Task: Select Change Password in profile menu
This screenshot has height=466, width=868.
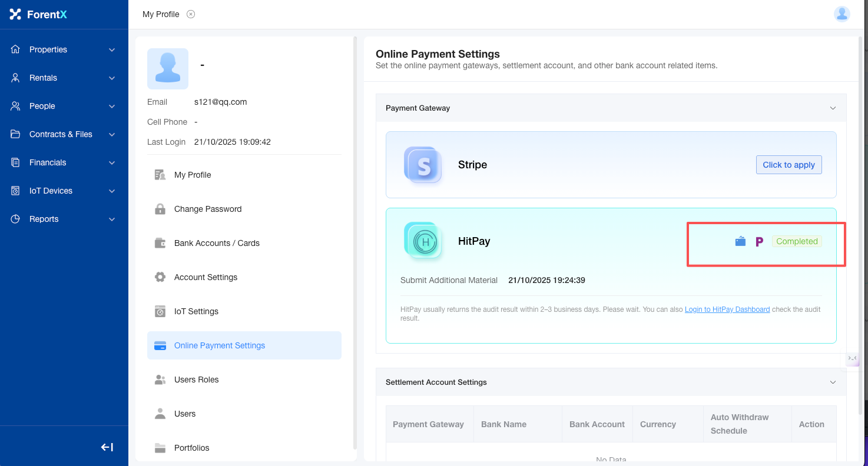Action: pyautogui.click(x=208, y=209)
